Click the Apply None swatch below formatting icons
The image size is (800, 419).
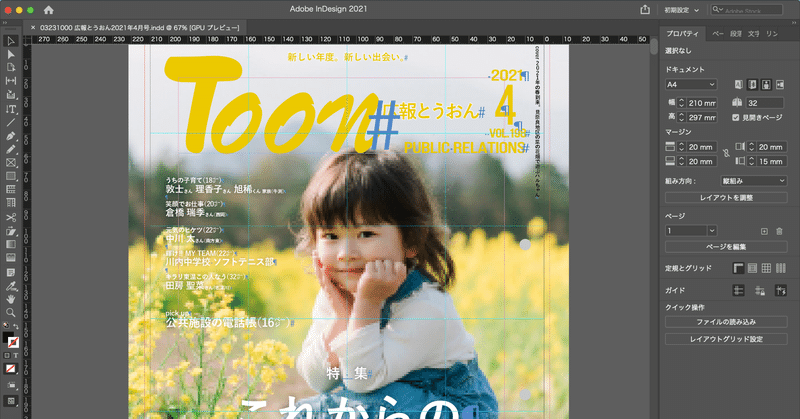(10, 368)
